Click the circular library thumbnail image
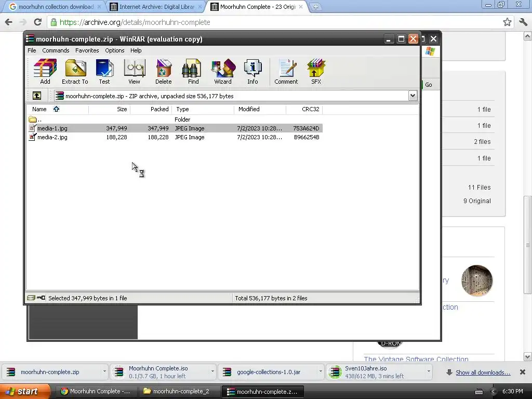The image size is (532, 399). click(477, 280)
